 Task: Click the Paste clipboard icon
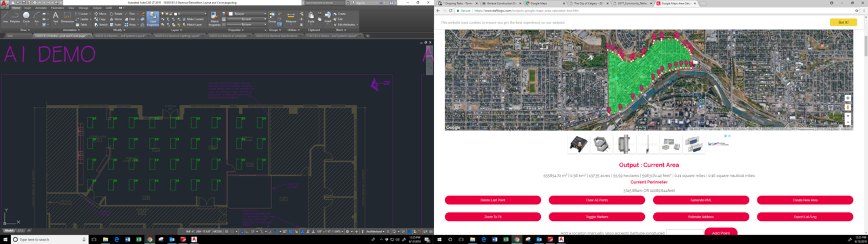click(311, 17)
